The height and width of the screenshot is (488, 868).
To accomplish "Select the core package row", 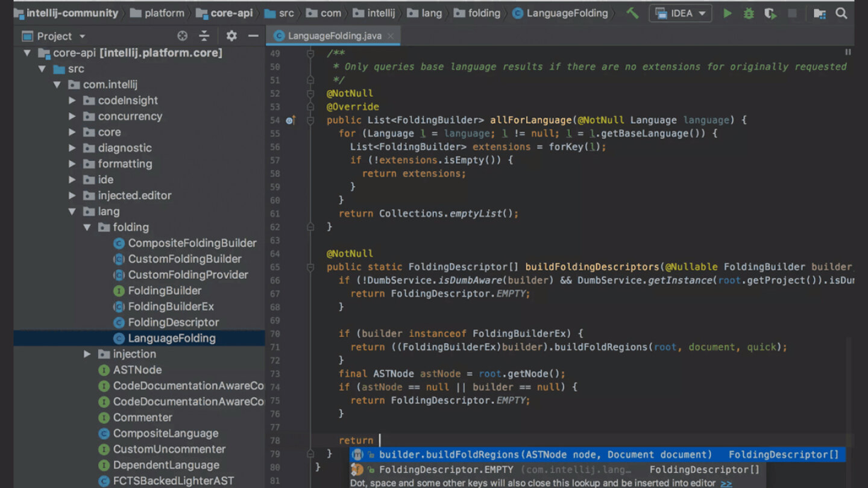I will (139, 132).
